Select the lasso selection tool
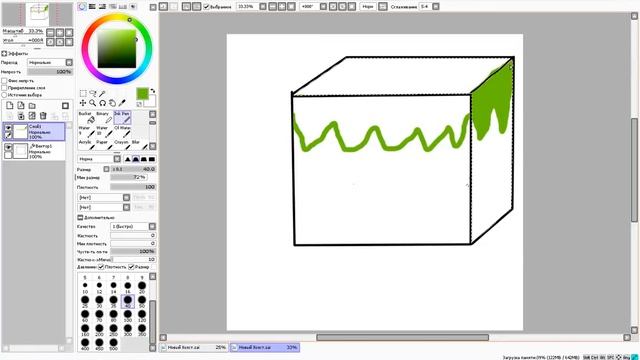This screenshot has width=640, height=360. [x=93, y=93]
